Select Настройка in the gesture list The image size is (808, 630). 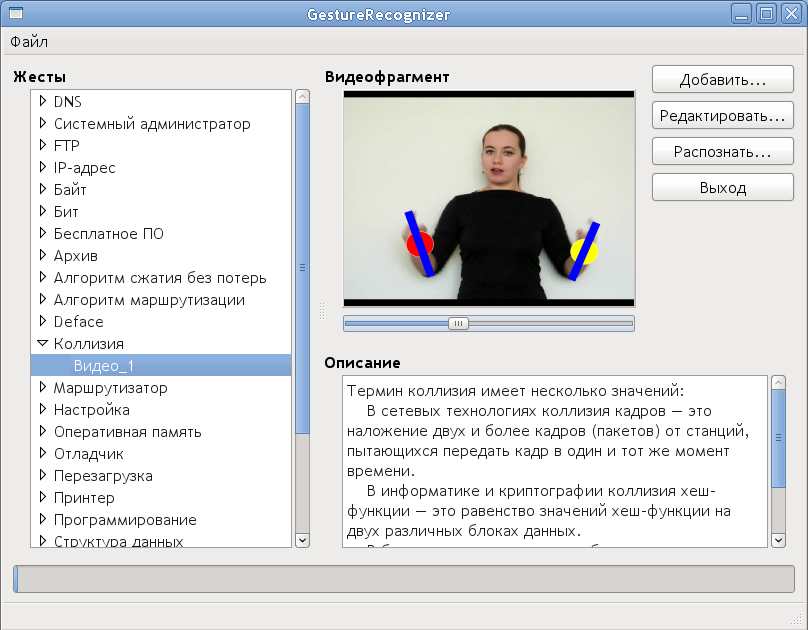pyautogui.click(x=92, y=410)
